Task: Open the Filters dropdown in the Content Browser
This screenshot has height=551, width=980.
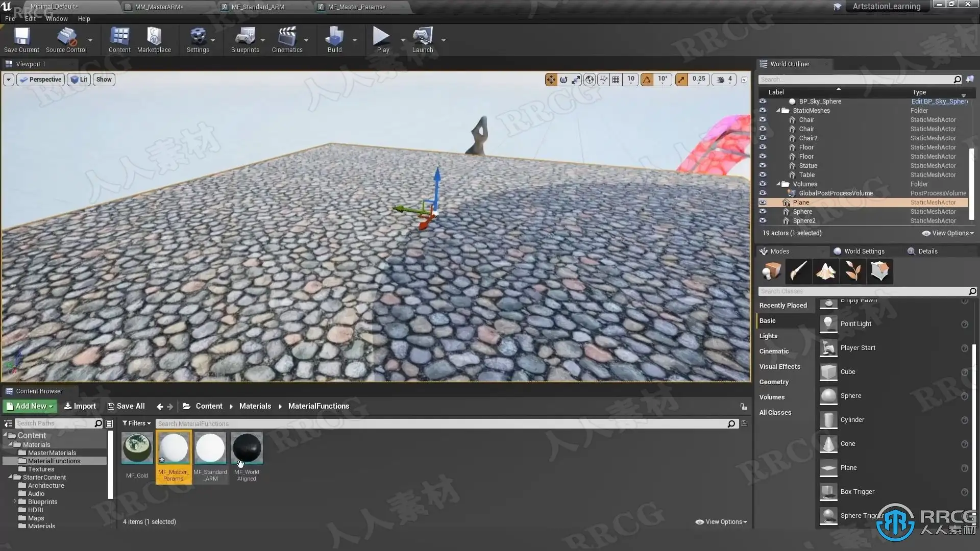Action: 136,423
